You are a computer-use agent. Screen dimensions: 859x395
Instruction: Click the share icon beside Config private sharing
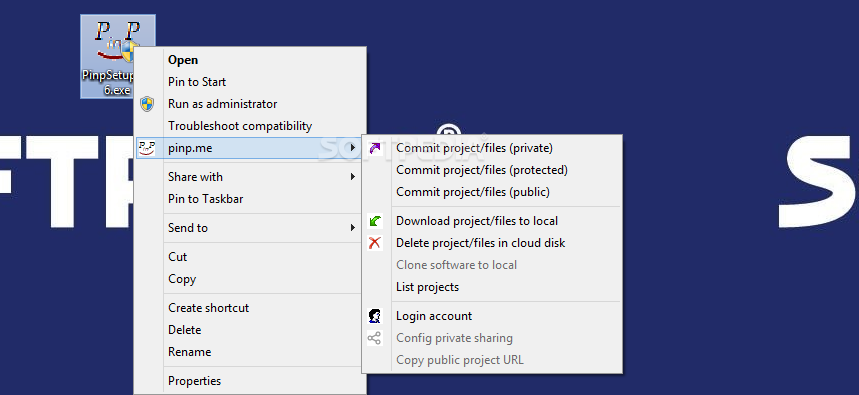[x=375, y=338]
